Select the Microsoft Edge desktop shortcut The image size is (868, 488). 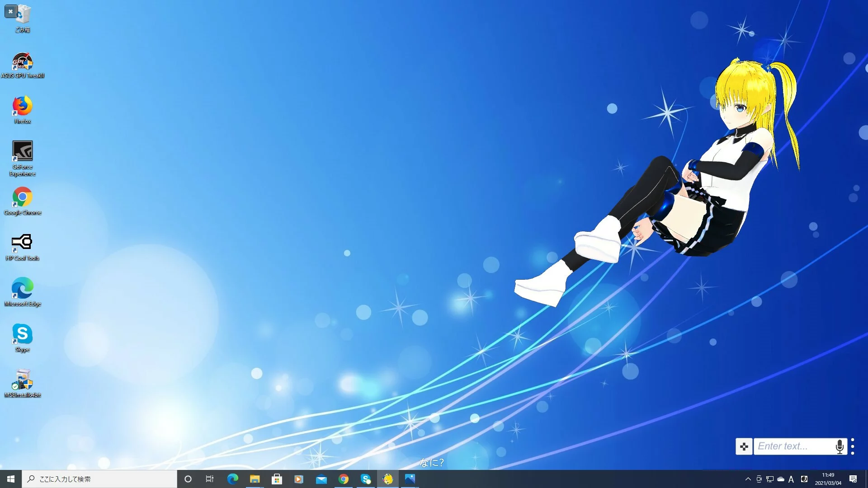coord(23,292)
